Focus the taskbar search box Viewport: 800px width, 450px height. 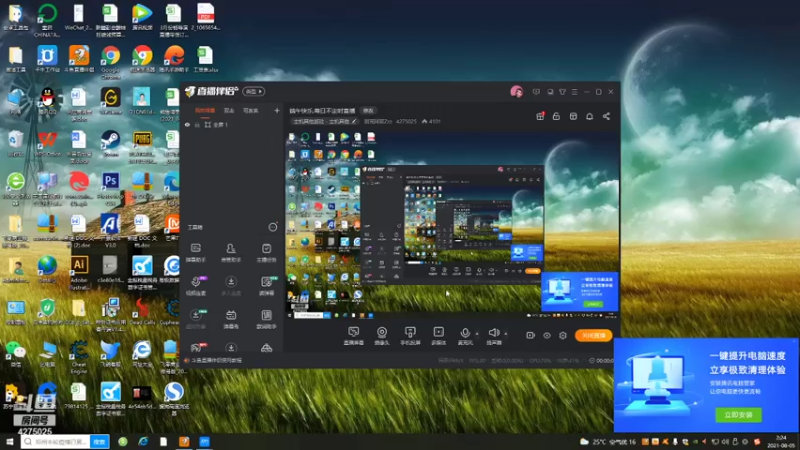click(x=56, y=441)
